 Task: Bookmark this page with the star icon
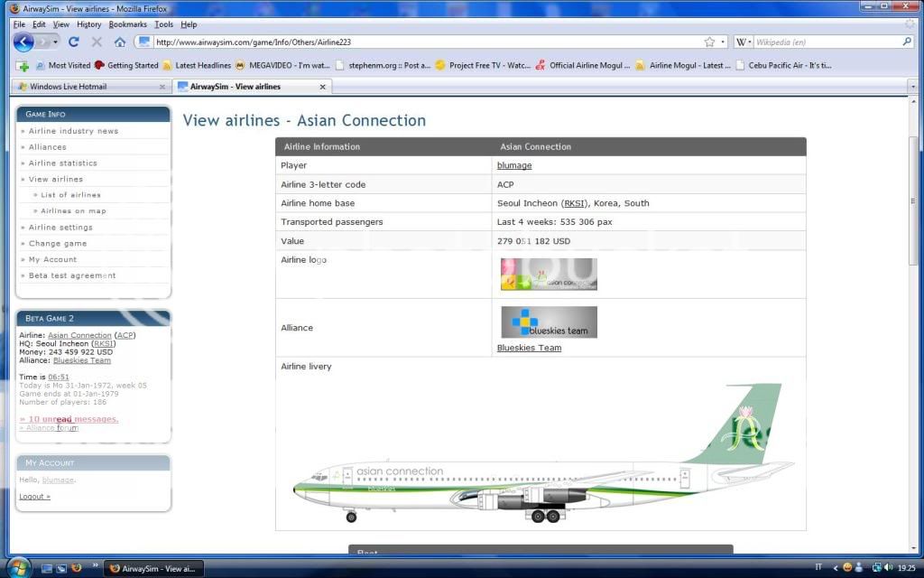click(710, 42)
